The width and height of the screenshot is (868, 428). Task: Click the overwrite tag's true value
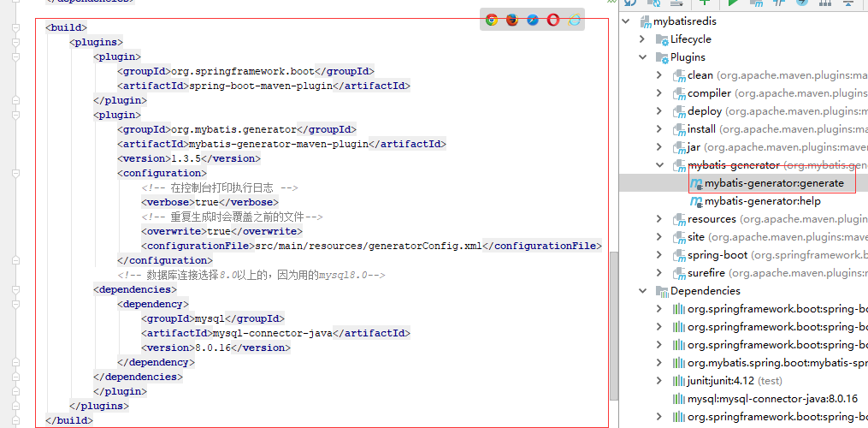click(219, 231)
